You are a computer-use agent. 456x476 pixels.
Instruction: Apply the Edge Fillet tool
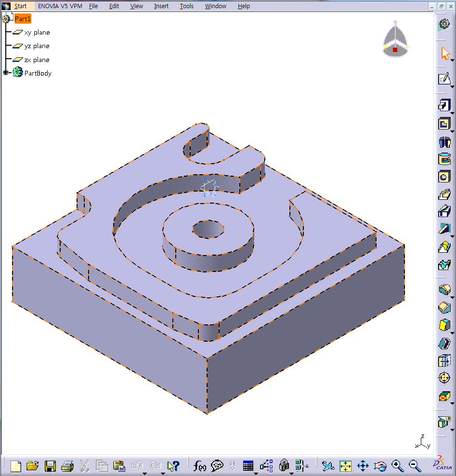pyautogui.click(x=443, y=290)
